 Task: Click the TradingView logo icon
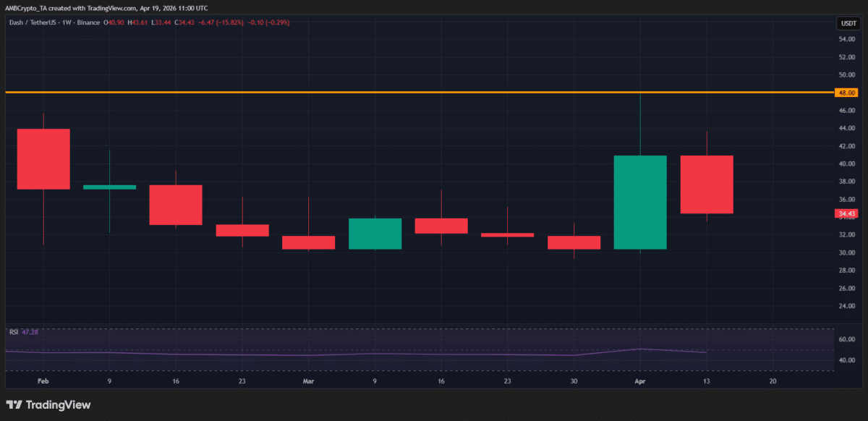(15, 405)
